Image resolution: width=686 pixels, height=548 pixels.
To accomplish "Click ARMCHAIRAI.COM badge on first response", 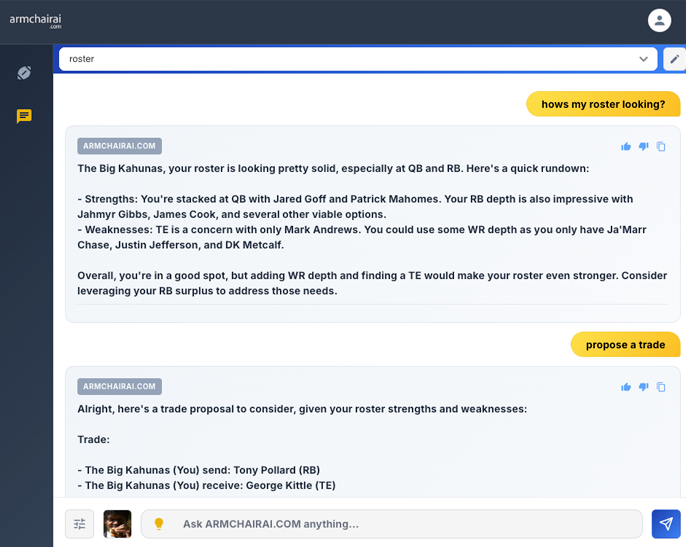I will pos(119,146).
